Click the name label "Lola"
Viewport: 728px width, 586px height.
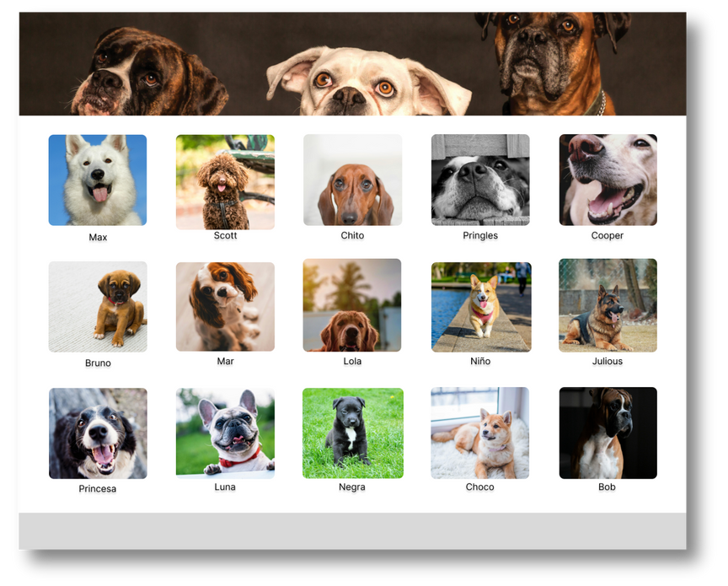pos(352,361)
